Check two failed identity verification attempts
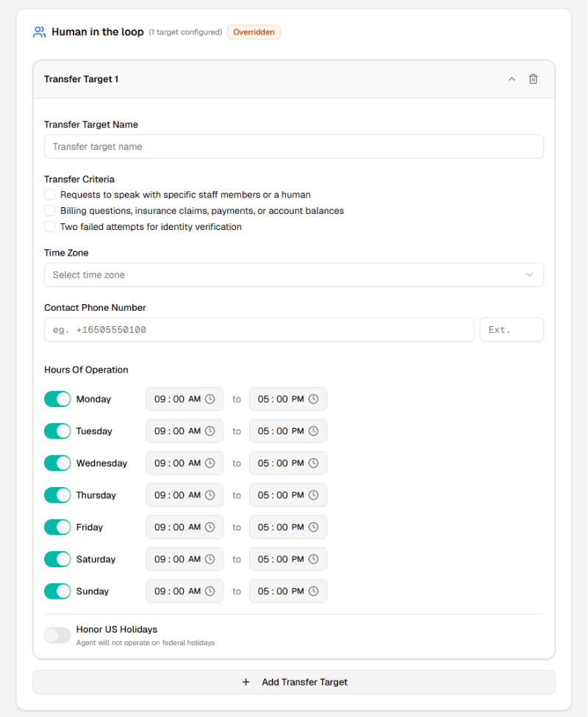This screenshot has height=717, width=588. click(x=50, y=227)
